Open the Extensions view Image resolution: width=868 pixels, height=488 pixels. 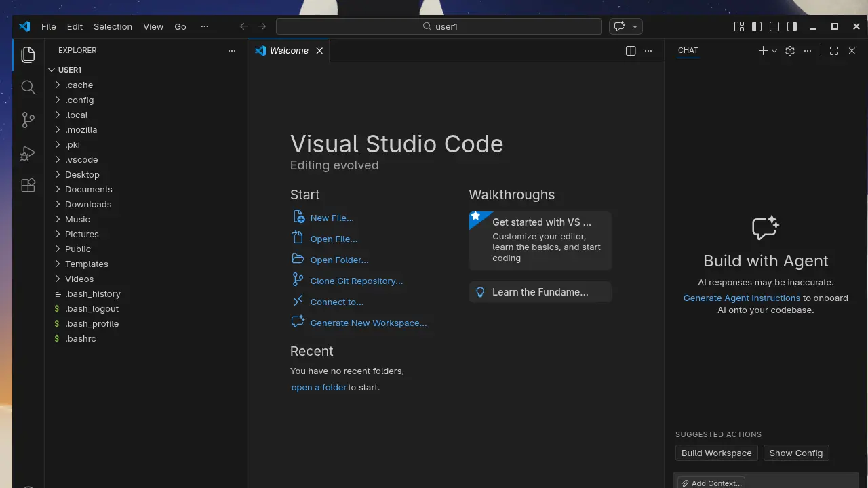click(x=28, y=185)
